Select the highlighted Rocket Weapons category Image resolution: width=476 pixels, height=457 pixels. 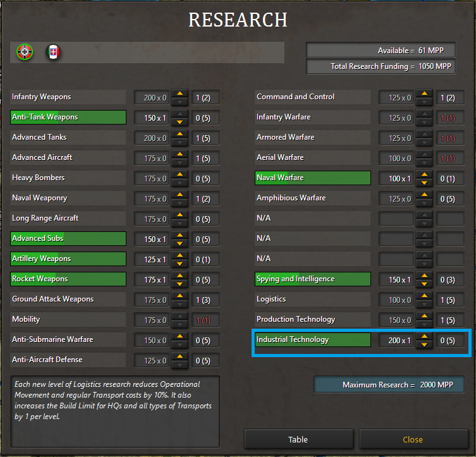click(68, 279)
